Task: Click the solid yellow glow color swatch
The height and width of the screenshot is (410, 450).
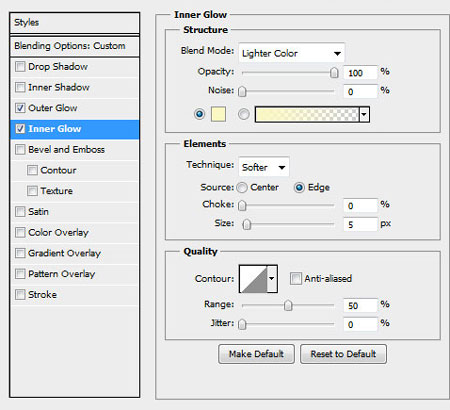Action: point(218,114)
